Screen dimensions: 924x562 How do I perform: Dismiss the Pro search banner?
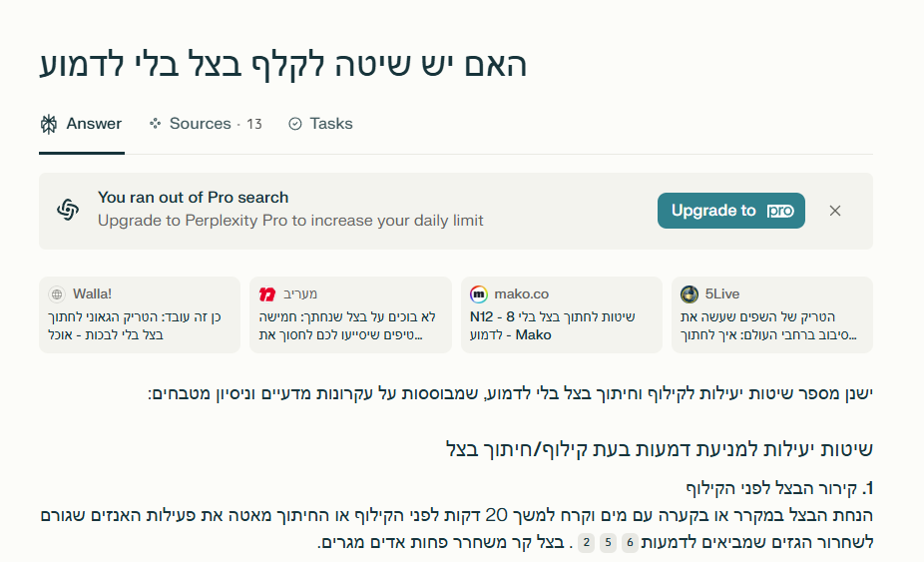835,211
